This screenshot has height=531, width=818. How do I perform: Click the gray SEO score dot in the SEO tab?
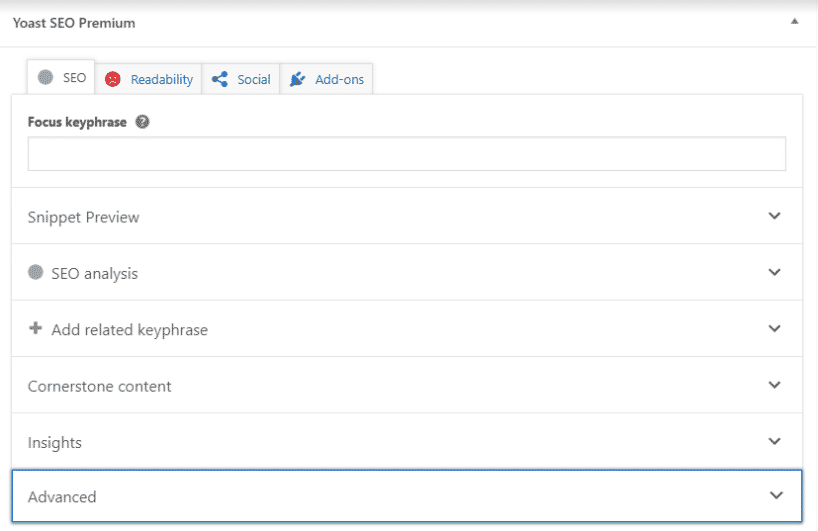click(45, 77)
